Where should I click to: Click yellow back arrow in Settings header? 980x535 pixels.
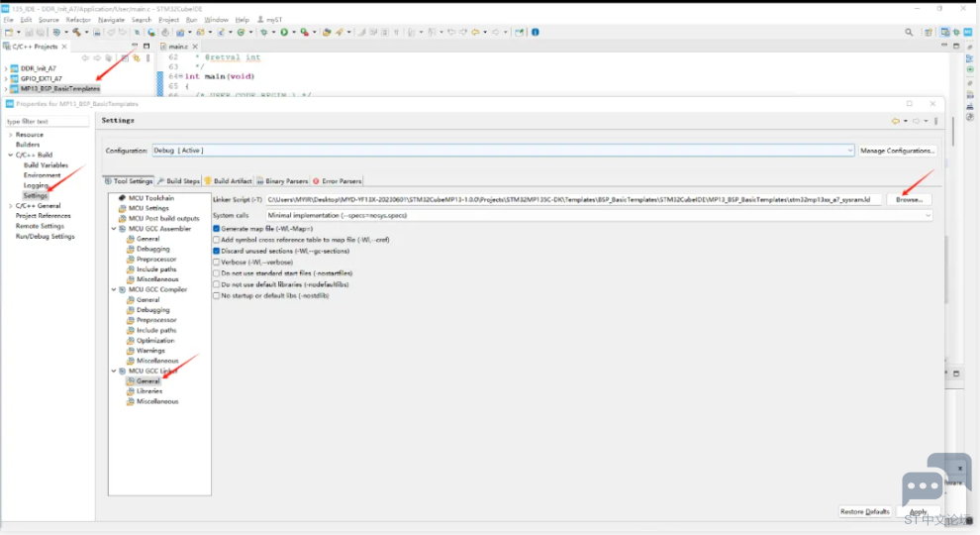(896, 121)
